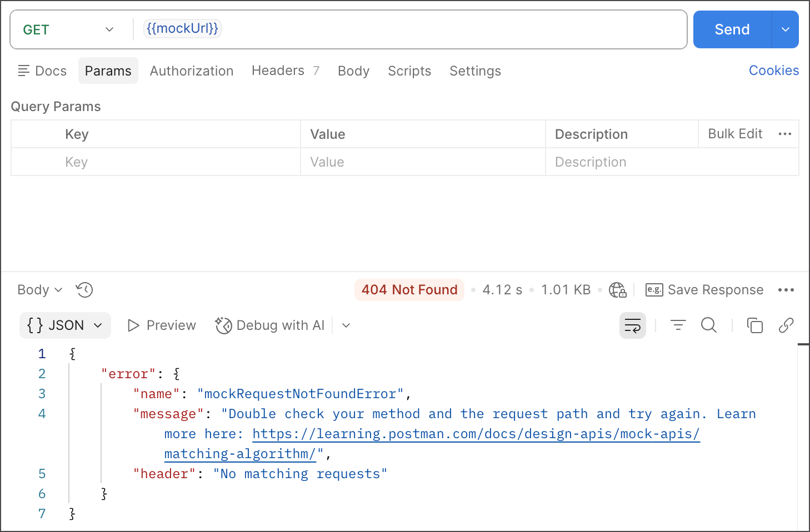Screen dimensions: 810x532
Task: Expand the Body response view dropdown
Action: coord(39,290)
